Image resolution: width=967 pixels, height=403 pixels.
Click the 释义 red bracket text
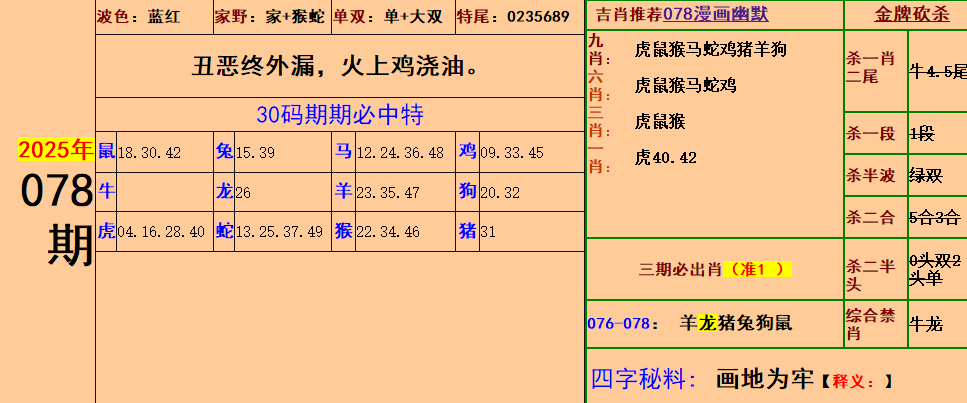point(855,381)
